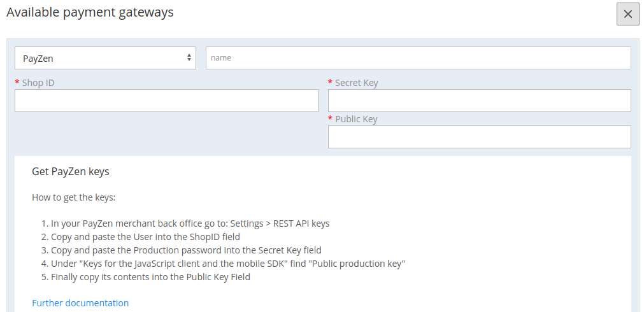Click the red asterisk beside Shop ID
Viewport: 644px width, 312px height.
click(x=17, y=82)
